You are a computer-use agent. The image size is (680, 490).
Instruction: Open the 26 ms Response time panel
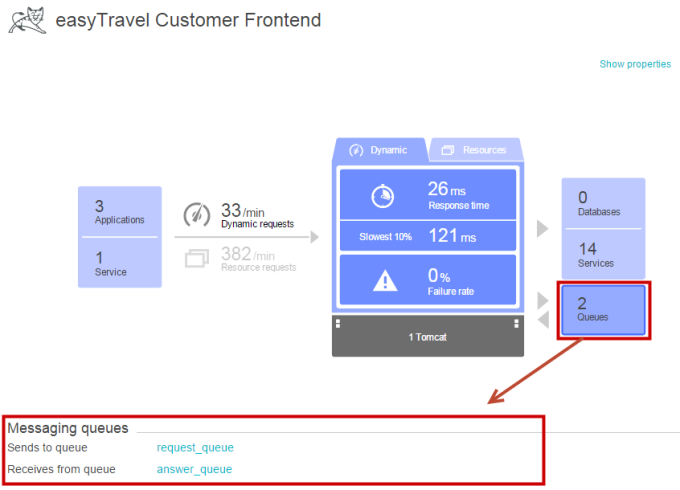(428, 195)
